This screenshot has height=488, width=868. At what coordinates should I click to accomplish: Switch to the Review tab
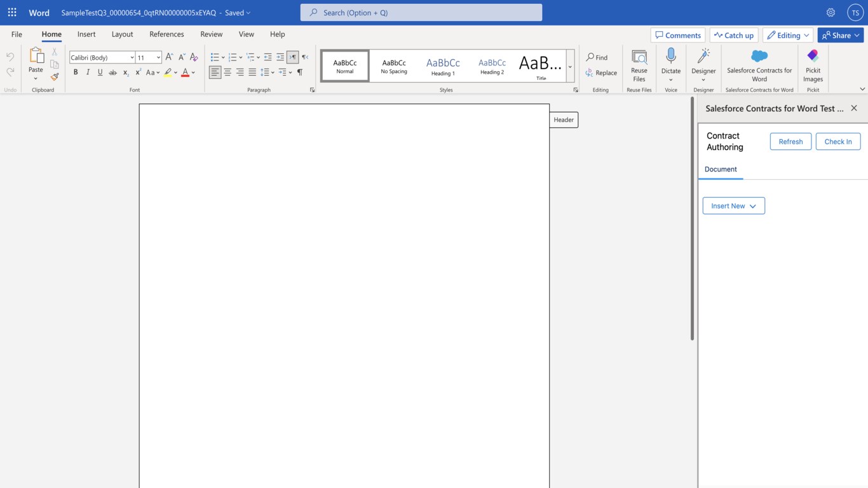pos(212,34)
